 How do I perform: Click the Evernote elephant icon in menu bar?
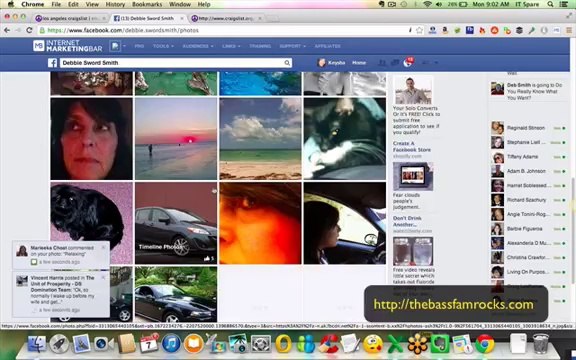click(381, 4)
